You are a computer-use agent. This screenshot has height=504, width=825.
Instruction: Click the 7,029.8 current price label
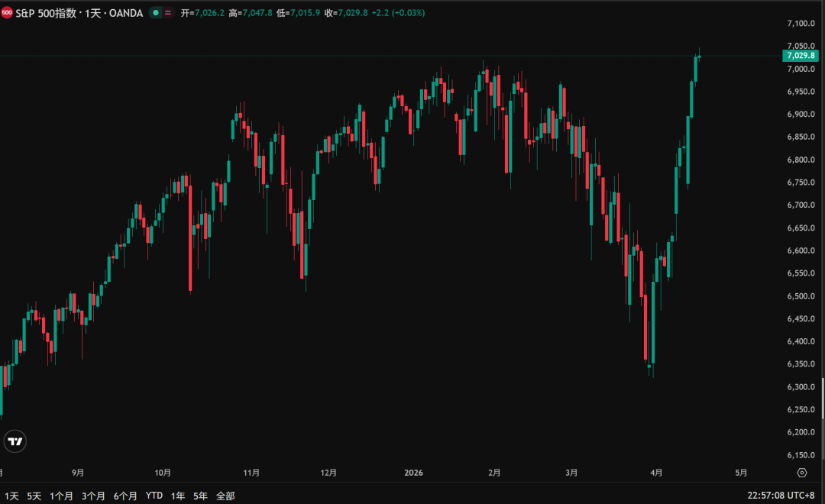[800, 56]
